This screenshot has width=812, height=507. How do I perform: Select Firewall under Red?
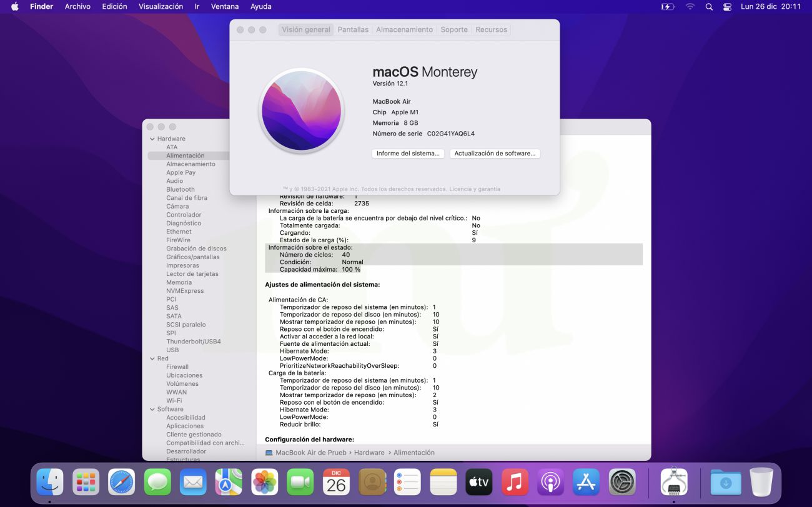tap(177, 367)
